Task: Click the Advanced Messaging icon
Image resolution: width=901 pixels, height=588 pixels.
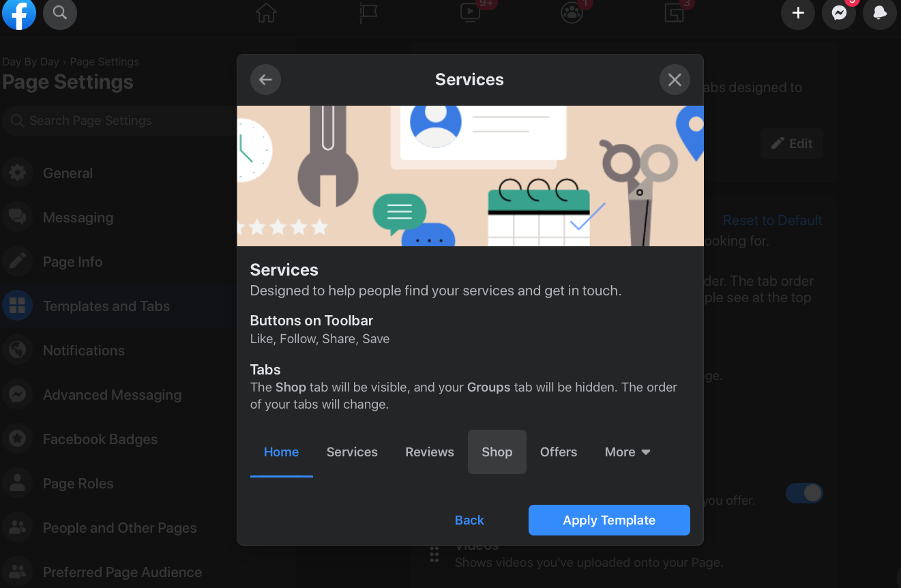Action: point(18,395)
